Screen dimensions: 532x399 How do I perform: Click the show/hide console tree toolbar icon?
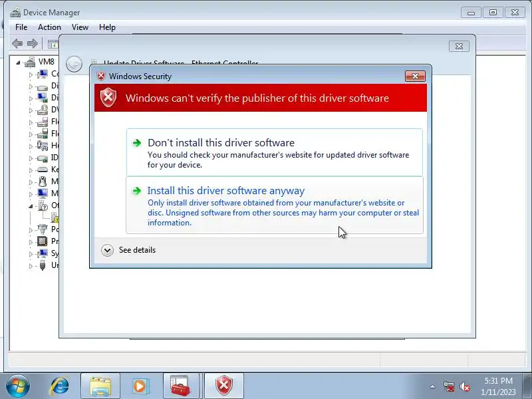tap(53, 44)
